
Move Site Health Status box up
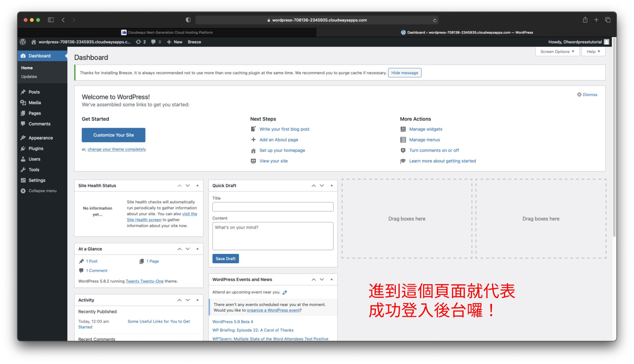click(179, 186)
